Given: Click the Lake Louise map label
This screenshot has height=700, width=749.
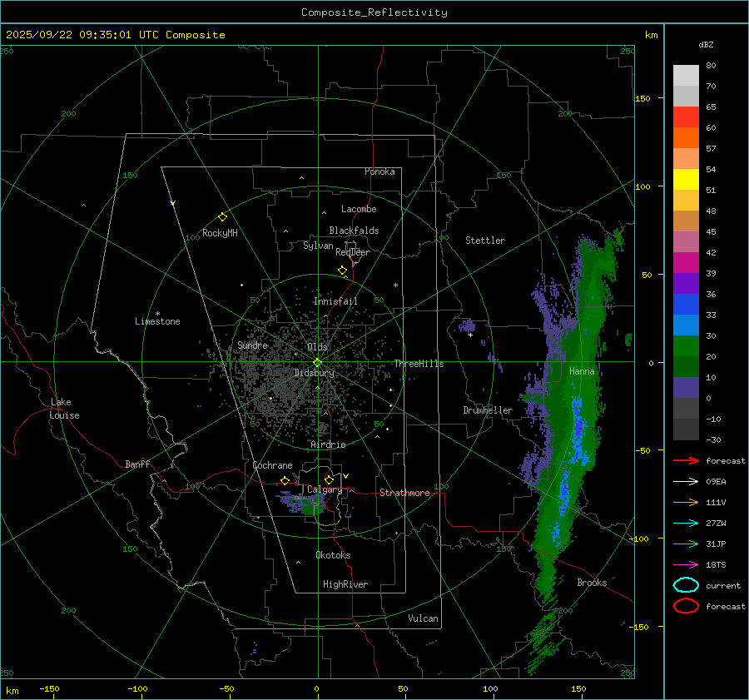Looking at the screenshot, I should click(x=64, y=409).
